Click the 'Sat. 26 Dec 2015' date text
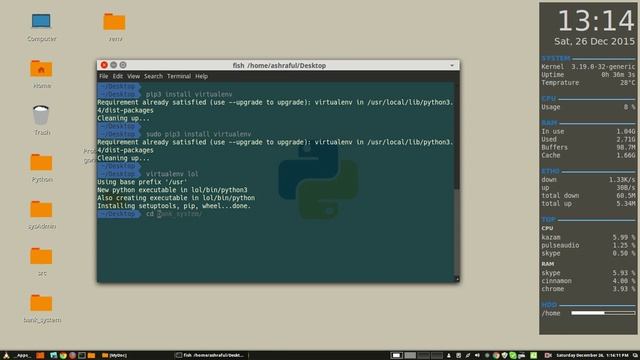Viewport: 640px width, 360px height. [x=594, y=42]
